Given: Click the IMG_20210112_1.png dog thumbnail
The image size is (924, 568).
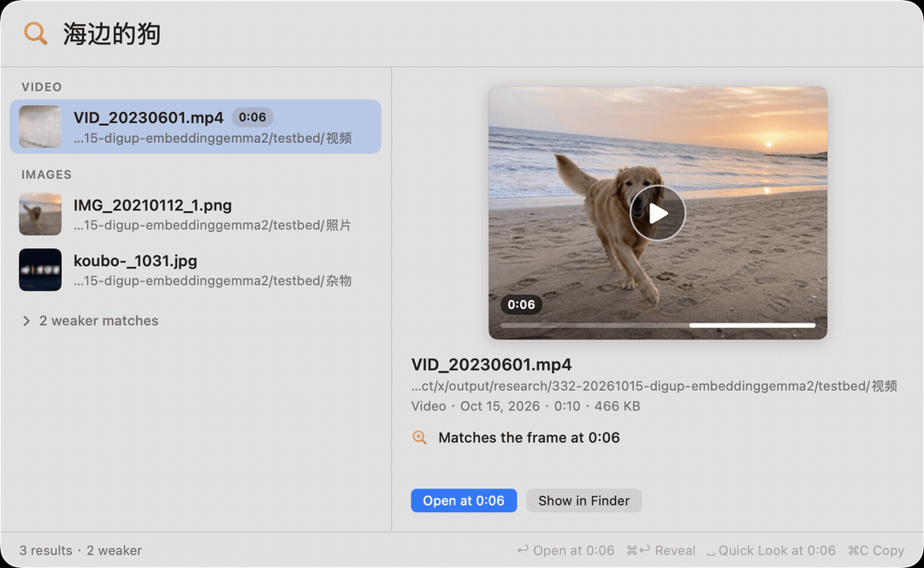Looking at the screenshot, I should pyautogui.click(x=40, y=215).
